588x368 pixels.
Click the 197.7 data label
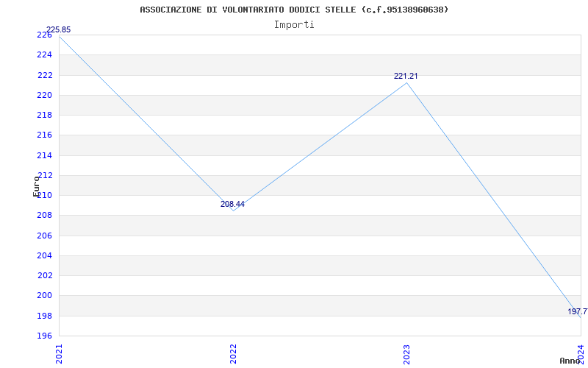pyautogui.click(x=578, y=311)
